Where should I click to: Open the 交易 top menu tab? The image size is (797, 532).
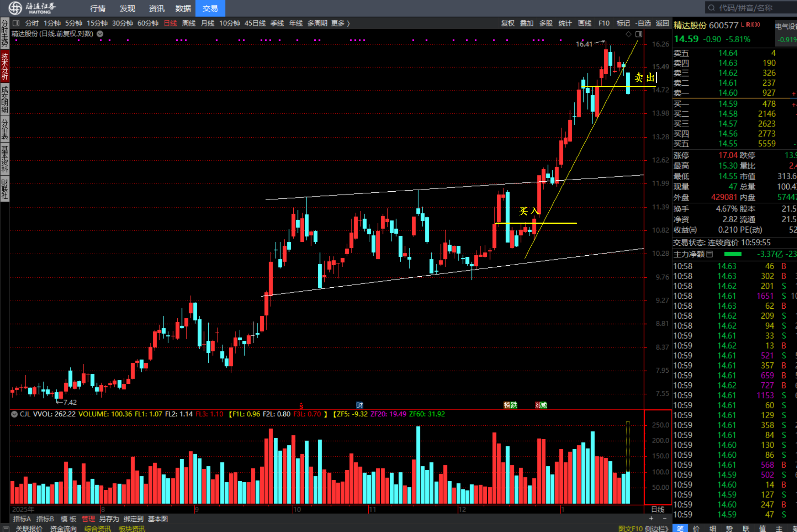pyautogui.click(x=210, y=8)
